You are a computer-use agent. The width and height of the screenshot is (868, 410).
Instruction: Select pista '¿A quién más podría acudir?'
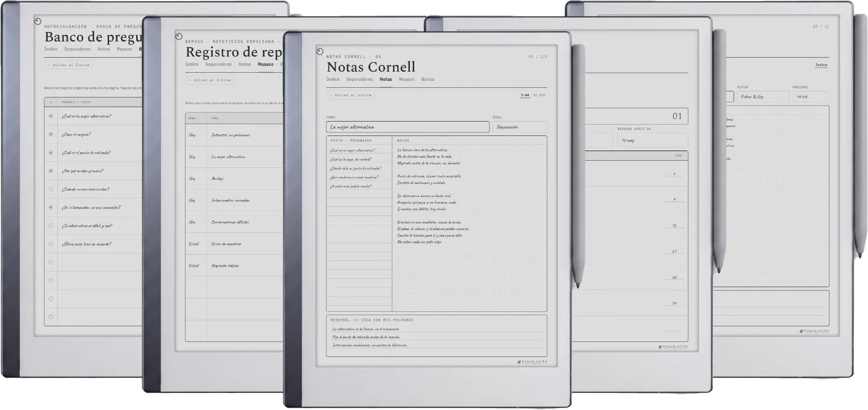pyautogui.click(x=350, y=186)
